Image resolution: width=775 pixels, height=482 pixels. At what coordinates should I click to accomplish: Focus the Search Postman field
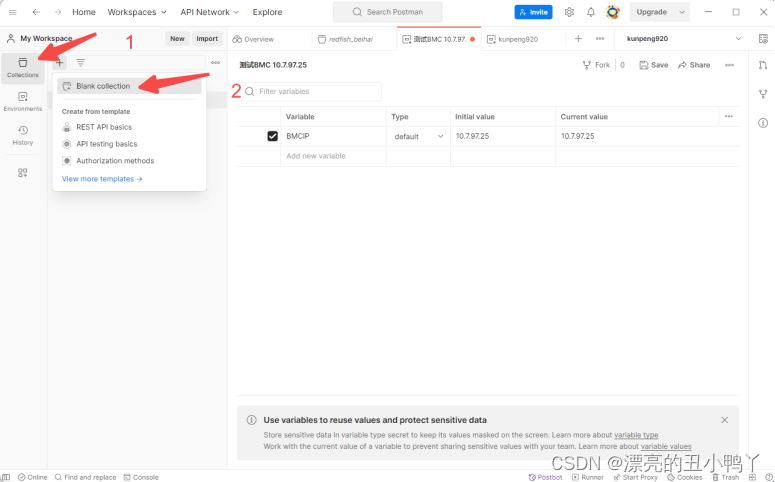tap(388, 12)
